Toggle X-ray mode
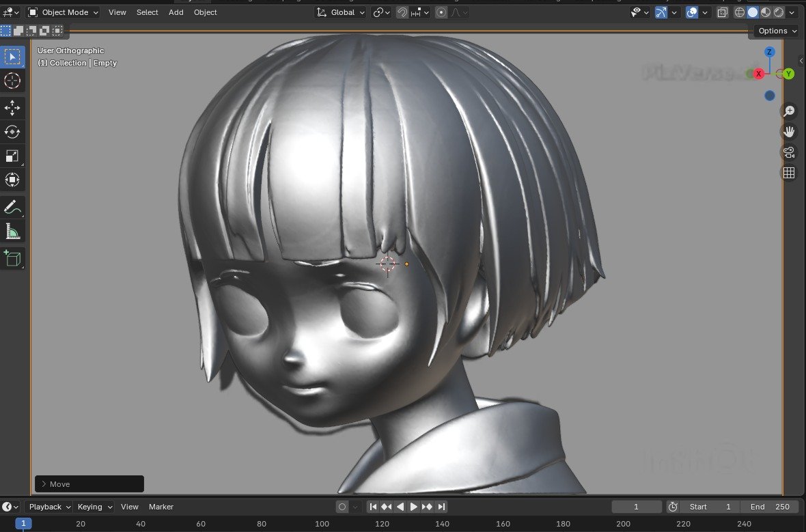This screenshot has height=532, width=806. click(x=722, y=12)
